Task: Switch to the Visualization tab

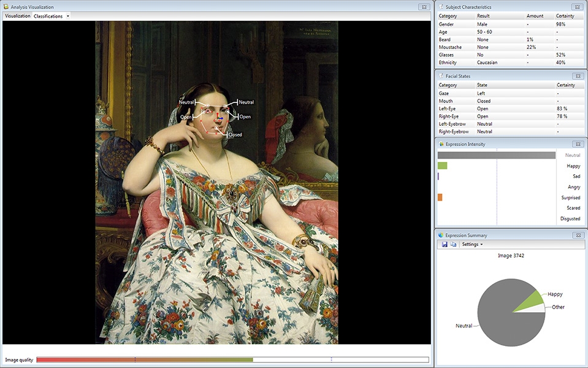Action: (x=18, y=16)
